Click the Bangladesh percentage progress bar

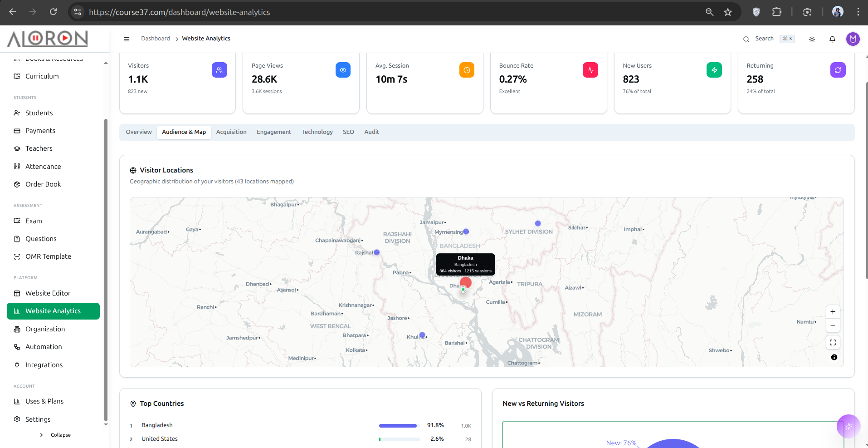pos(399,426)
